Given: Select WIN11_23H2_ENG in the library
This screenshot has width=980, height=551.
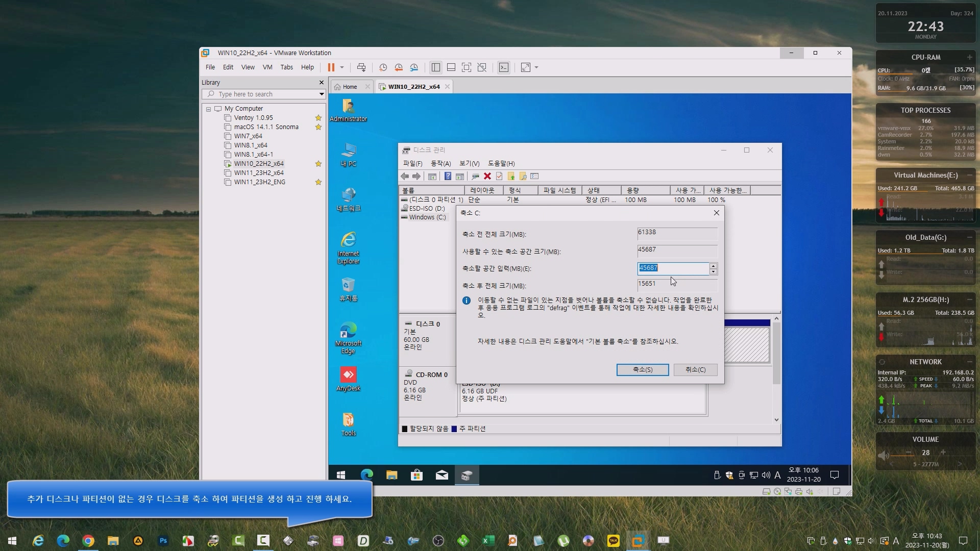Looking at the screenshot, I should [x=259, y=182].
